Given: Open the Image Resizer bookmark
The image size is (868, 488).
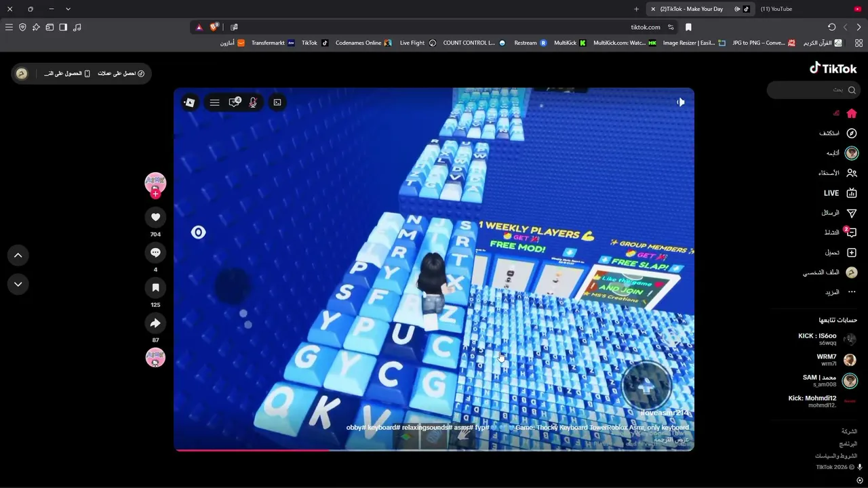Looking at the screenshot, I should (x=694, y=43).
